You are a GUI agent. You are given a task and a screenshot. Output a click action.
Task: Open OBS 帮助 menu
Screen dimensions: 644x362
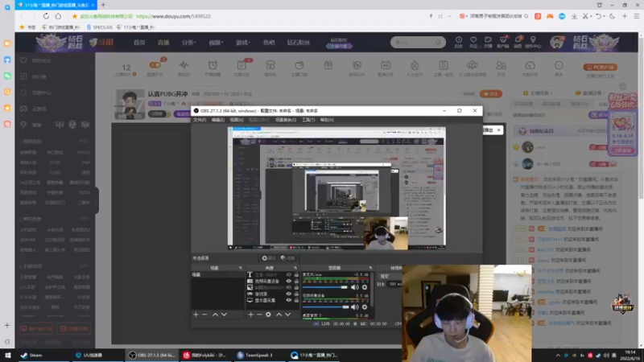coord(327,120)
